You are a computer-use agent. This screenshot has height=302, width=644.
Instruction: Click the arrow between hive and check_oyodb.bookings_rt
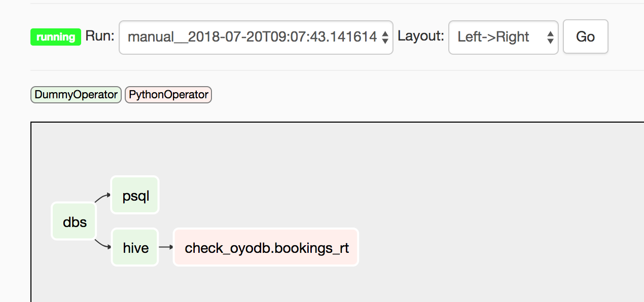tap(166, 247)
